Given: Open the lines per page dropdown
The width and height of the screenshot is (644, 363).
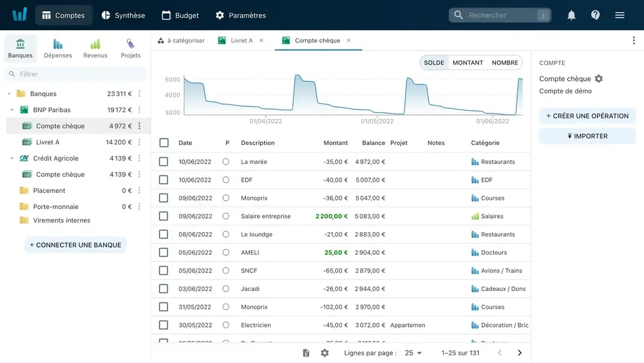Looking at the screenshot, I should pyautogui.click(x=413, y=353).
